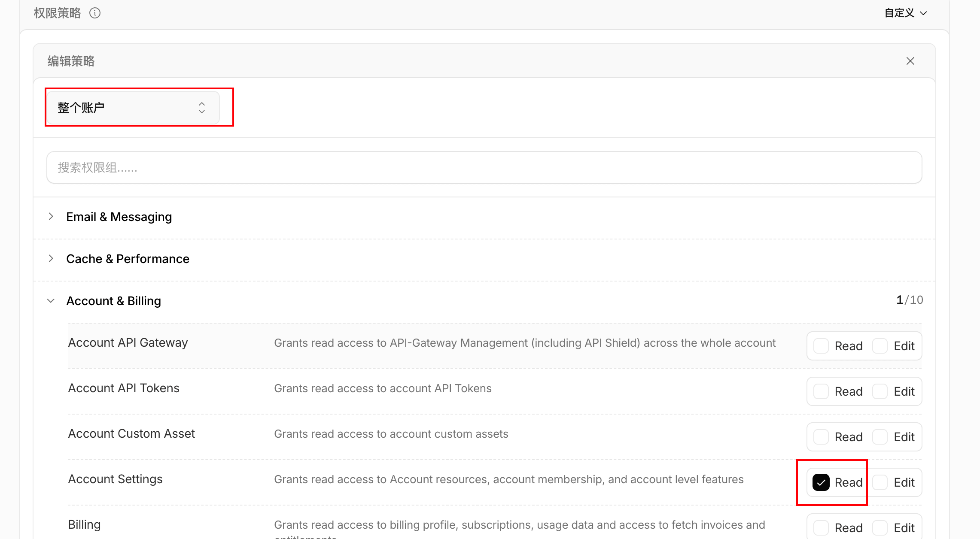Click the Account API Gateway row label
980x539 pixels.
click(128, 343)
